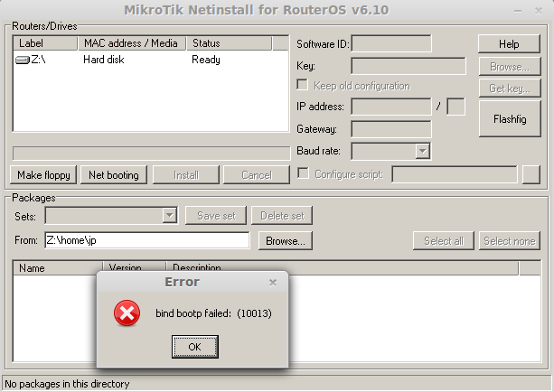The height and width of the screenshot is (392, 554).
Task: Click the small button after script field
Action: (531, 175)
